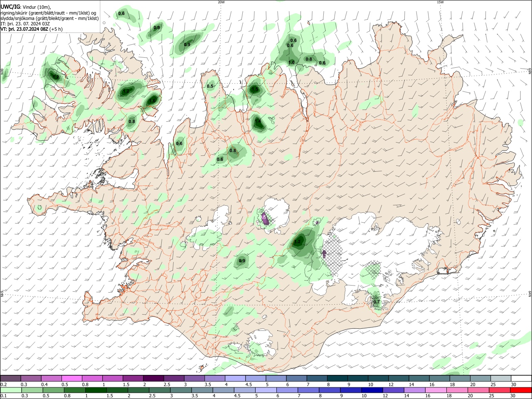The width and height of the screenshot is (532, 399).
Task: Click the 20W longitude label at top
Action: point(222,2)
